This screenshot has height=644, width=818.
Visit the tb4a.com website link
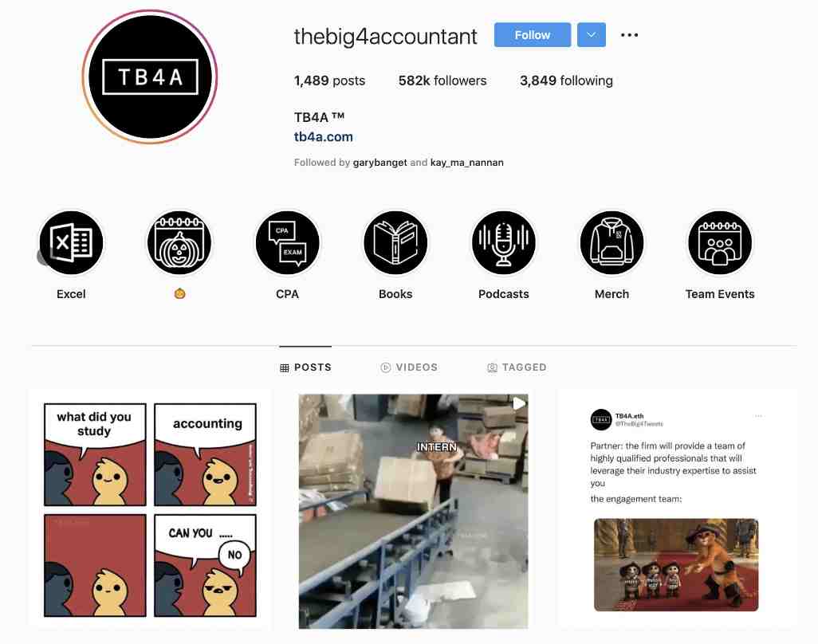[x=324, y=136]
